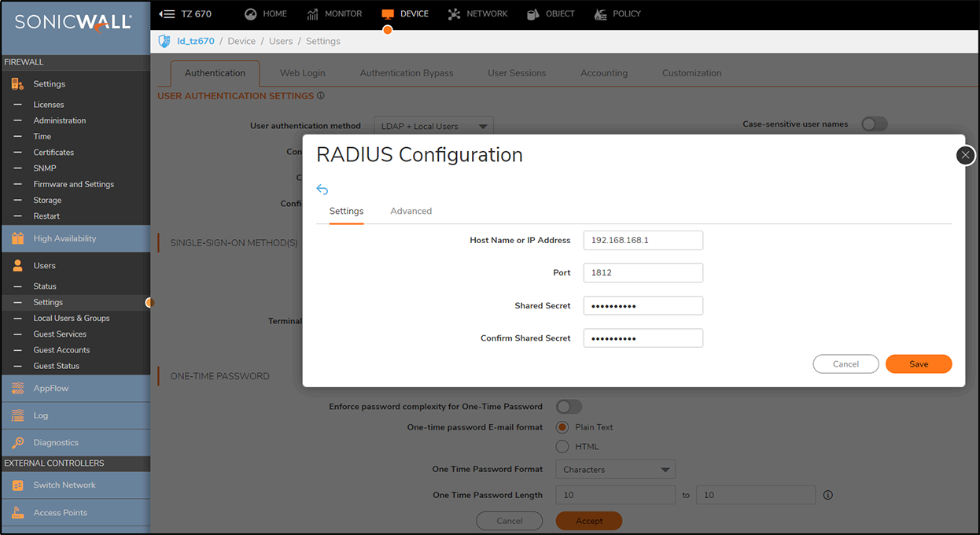Viewport: 980px width, 535px height.
Task: Click the hamburger menu collapse icon
Action: point(167,14)
